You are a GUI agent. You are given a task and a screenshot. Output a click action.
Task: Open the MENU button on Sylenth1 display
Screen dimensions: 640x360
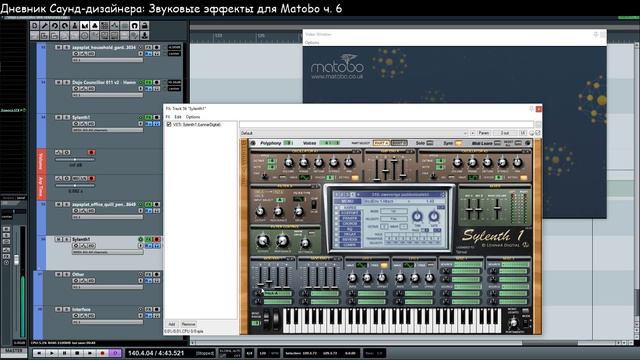tap(347, 202)
